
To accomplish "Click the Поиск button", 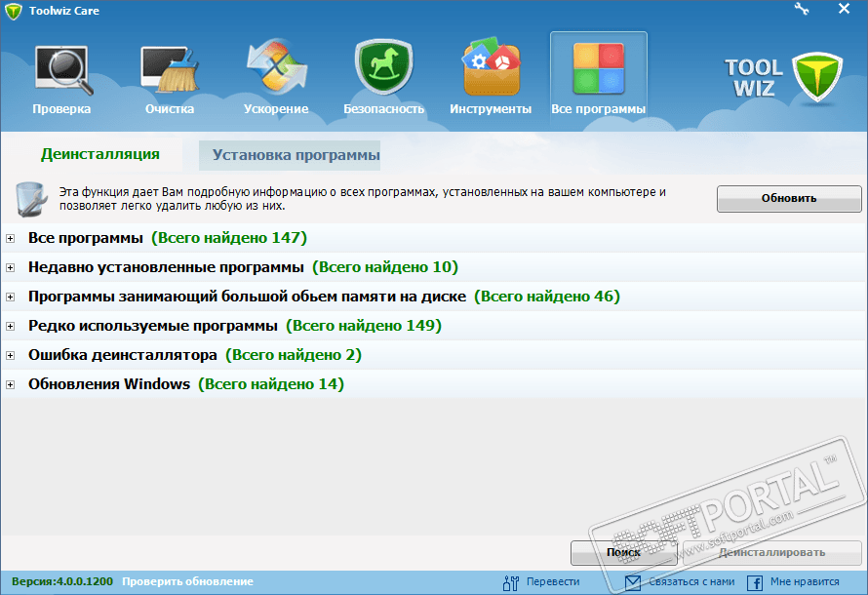I will [x=623, y=552].
